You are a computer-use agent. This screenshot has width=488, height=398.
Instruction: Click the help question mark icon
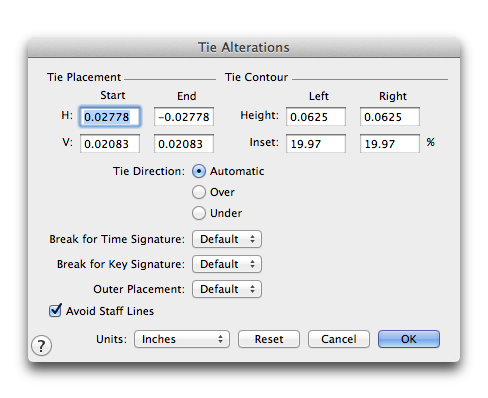(41, 346)
